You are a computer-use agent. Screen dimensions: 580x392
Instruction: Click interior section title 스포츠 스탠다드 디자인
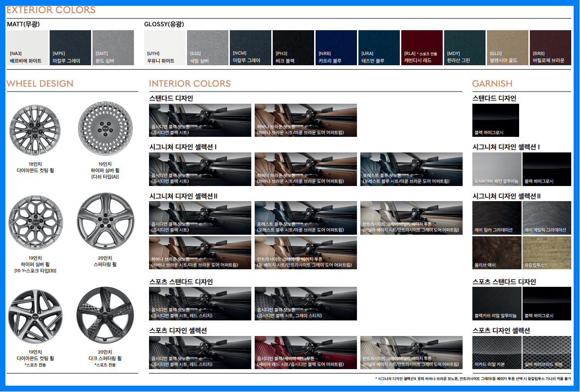[x=181, y=282]
